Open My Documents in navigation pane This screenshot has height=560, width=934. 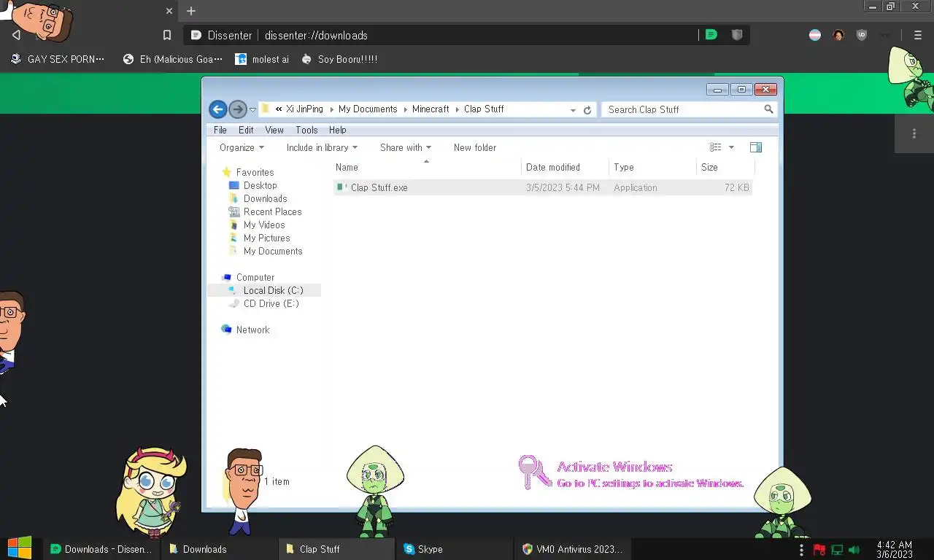pos(273,251)
